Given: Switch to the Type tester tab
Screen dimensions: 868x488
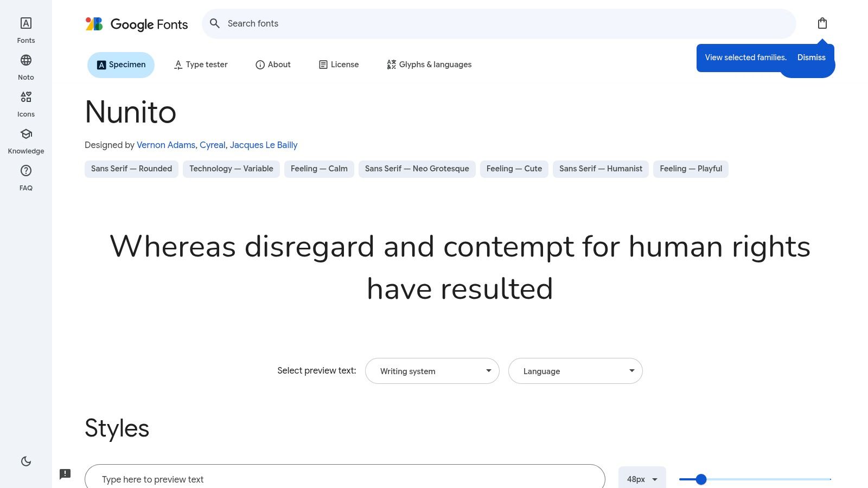Looking at the screenshot, I should point(201,65).
